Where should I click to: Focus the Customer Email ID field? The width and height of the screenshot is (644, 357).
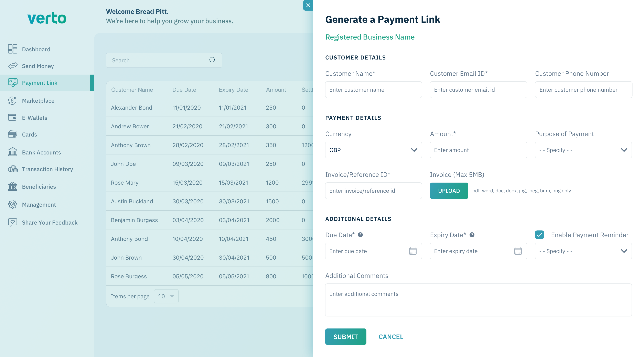478,90
